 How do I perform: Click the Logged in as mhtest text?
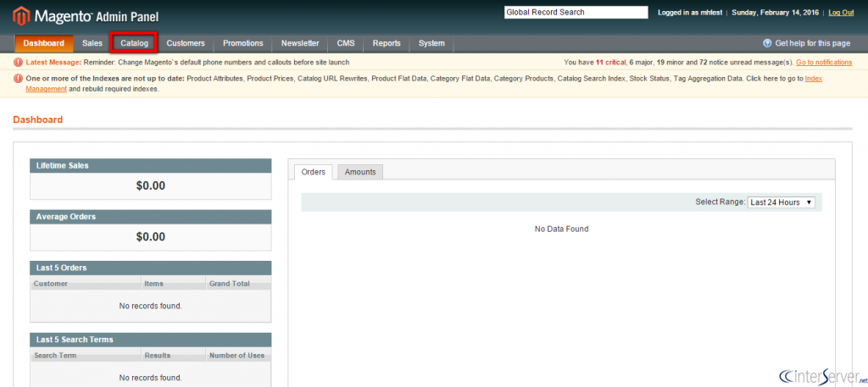pos(690,13)
